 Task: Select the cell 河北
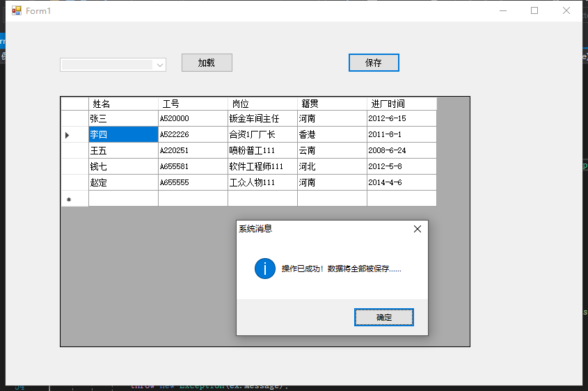(x=332, y=166)
